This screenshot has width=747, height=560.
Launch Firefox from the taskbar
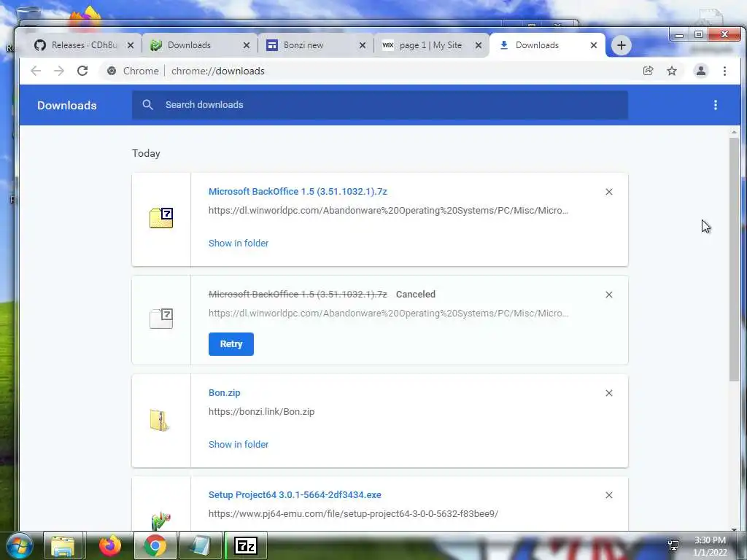pyautogui.click(x=110, y=545)
